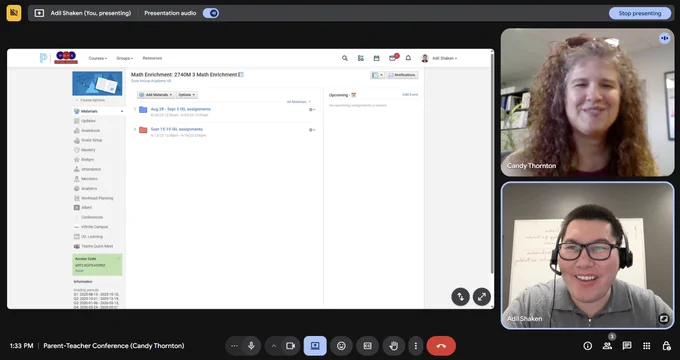Open the emoji reactions button
The image size is (680, 360).
[341, 346]
